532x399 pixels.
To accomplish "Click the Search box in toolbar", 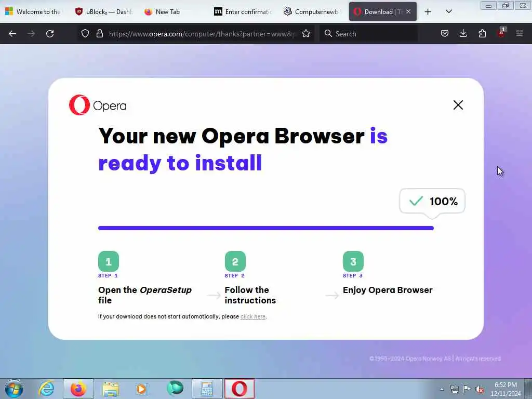I will pos(368,34).
